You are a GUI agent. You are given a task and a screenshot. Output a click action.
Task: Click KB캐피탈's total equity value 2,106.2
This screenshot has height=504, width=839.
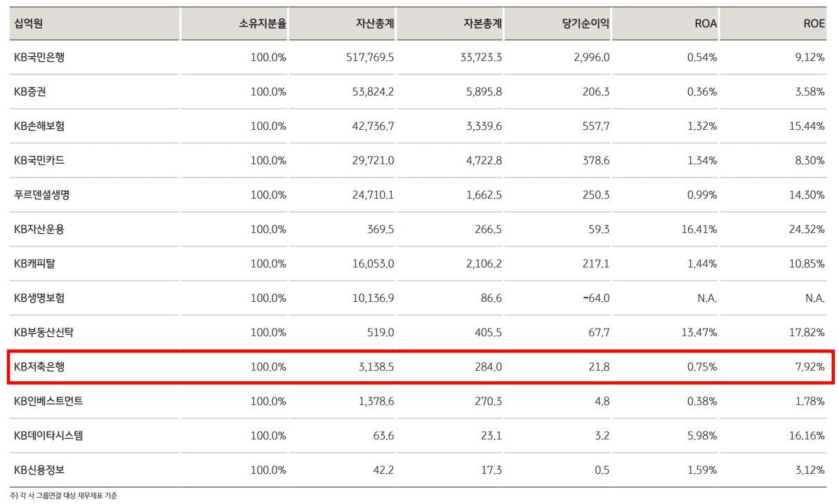484,264
